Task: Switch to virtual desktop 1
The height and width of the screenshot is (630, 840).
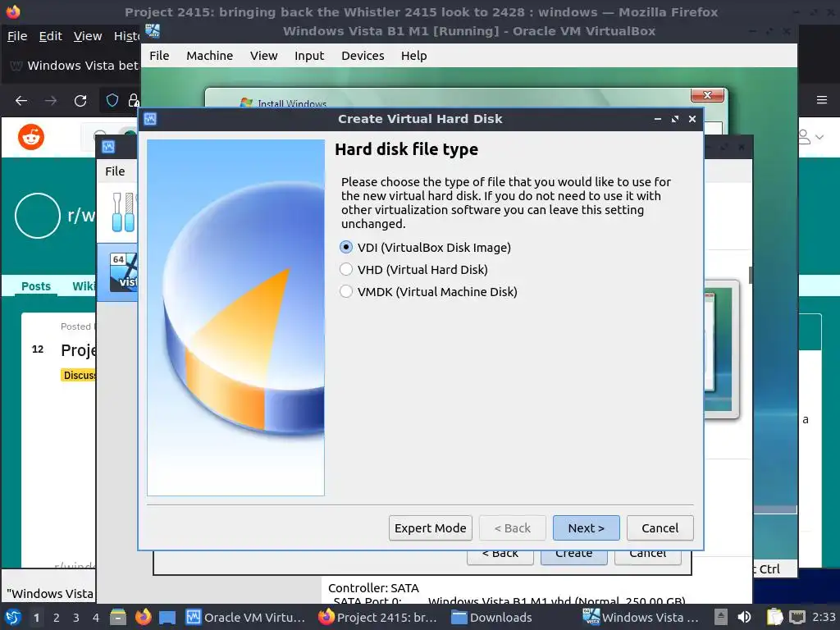Action: [36, 618]
